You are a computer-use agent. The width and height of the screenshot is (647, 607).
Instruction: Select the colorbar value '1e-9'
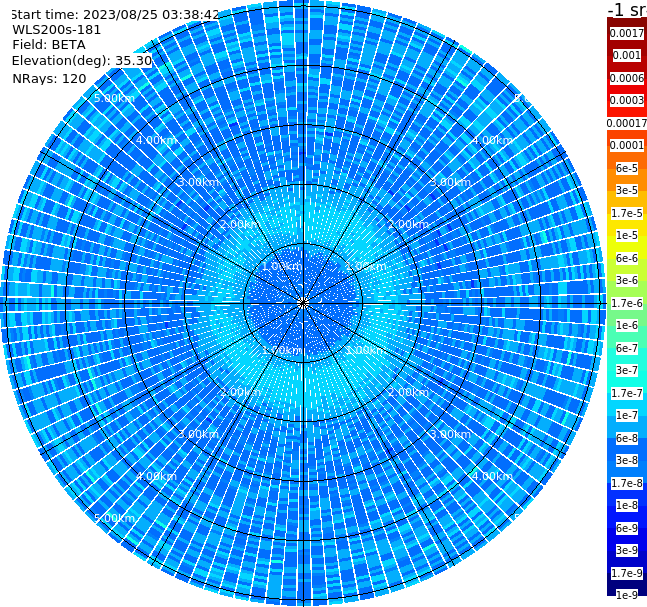[627, 595]
